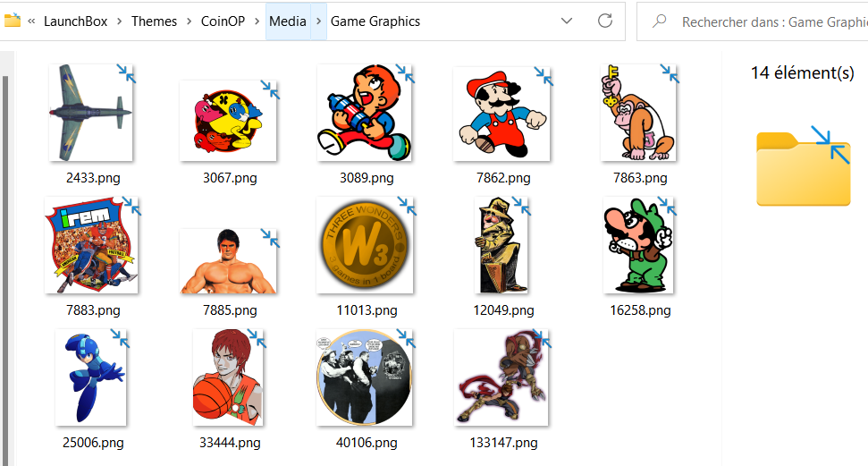The width and height of the screenshot is (868, 466).
Task: Open the address bar history dropdown
Action: click(567, 21)
